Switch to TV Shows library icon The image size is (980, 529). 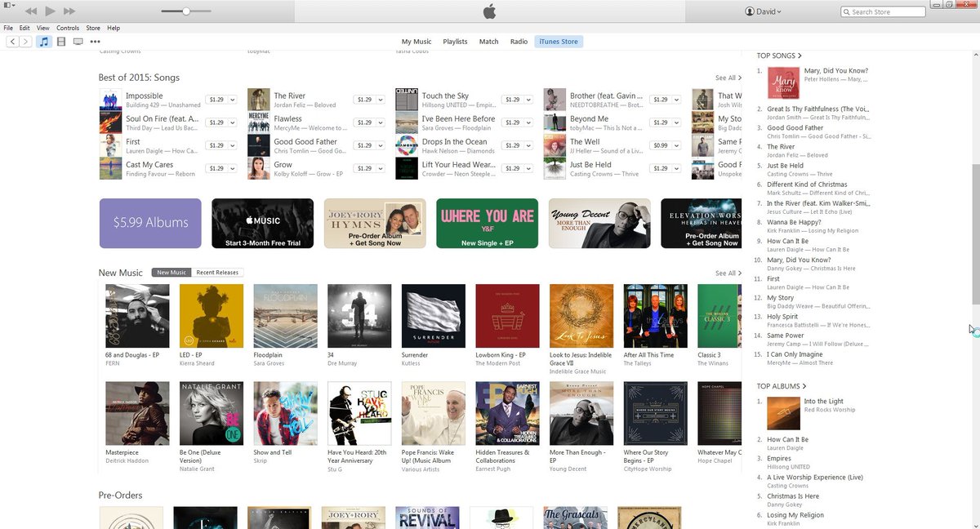pyautogui.click(x=78, y=41)
